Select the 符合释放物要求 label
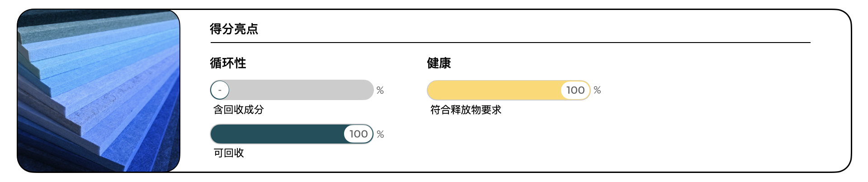Screen dimensions: 868x182 (466, 110)
